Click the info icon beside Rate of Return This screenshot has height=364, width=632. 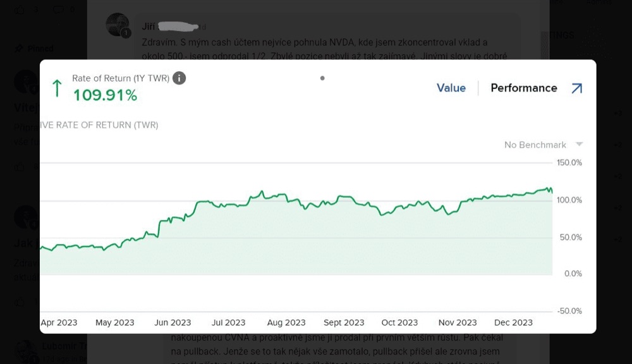click(179, 78)
